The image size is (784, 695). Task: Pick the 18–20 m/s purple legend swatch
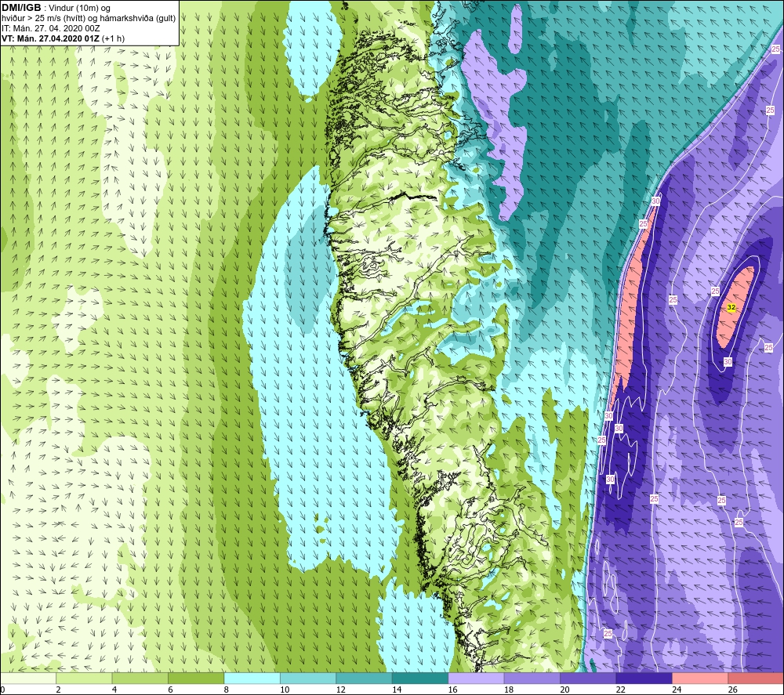(532, 678)
